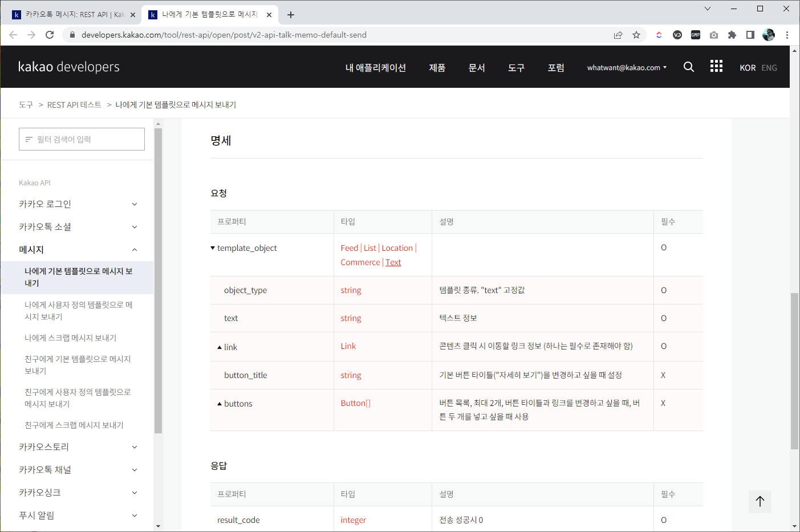
Task: Open the extensions puzzle icon
Action: (x=732, y=35)
